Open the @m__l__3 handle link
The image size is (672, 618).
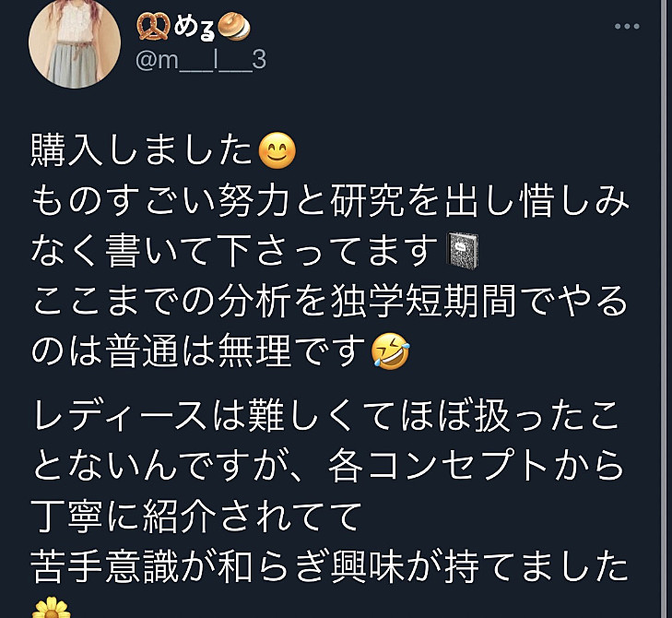point(201,59)
